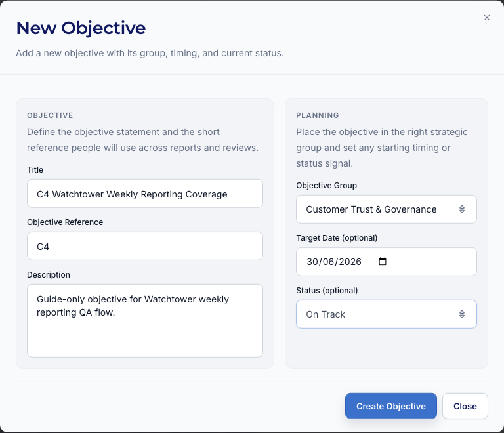
Task: Open the calendar picker in Target Date
Action: (383, 262)
